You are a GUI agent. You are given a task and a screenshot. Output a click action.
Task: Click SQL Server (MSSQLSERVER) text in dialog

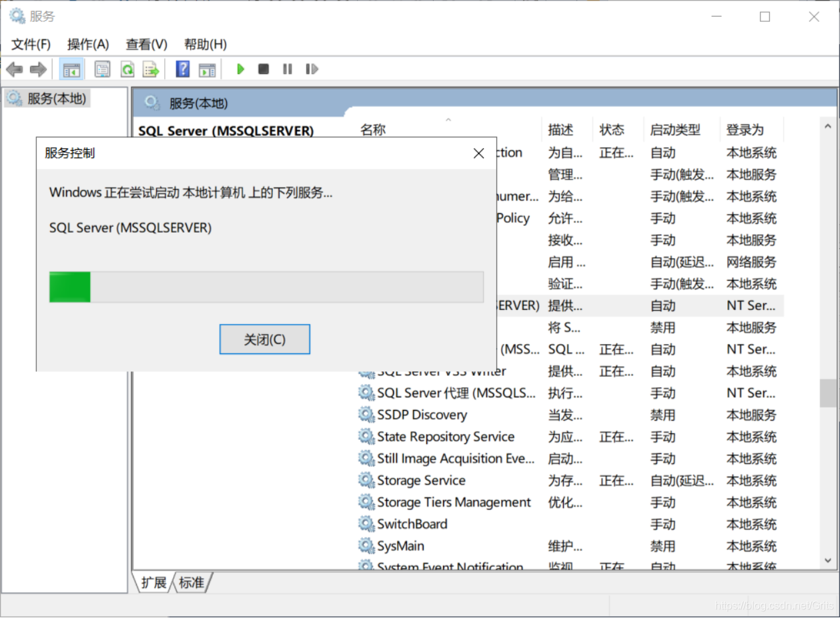130,228
